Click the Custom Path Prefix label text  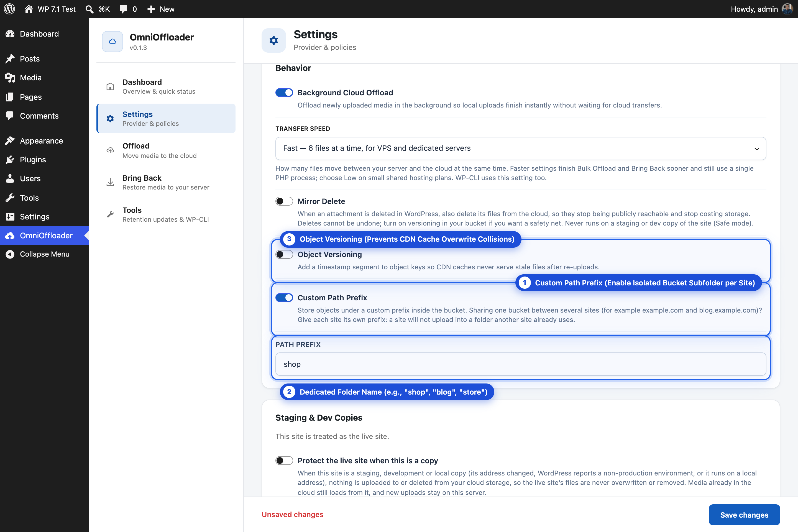click(x=332, y=298)
